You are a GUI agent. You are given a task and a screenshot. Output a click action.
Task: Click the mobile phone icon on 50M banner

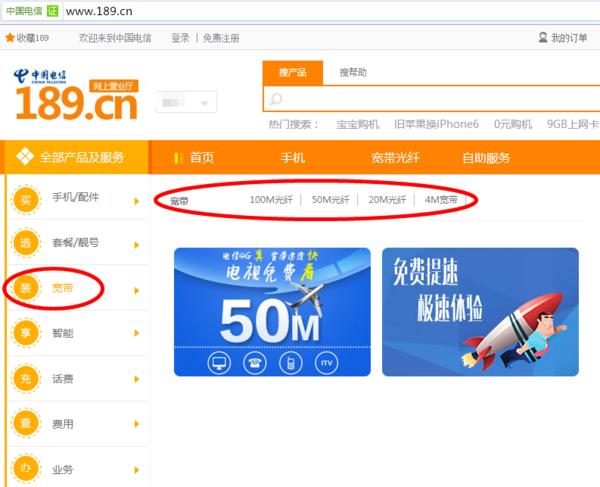291,363
